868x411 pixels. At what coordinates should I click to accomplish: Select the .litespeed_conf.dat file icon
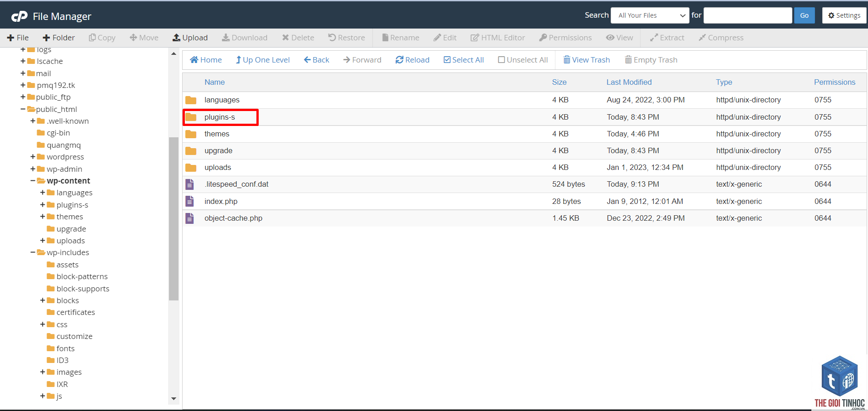point(190,184)
